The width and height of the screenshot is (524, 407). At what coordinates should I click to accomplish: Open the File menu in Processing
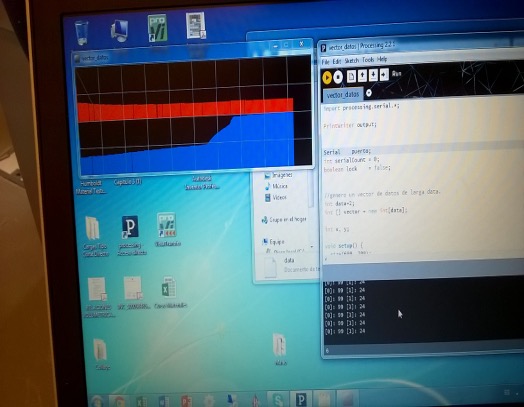325,62
